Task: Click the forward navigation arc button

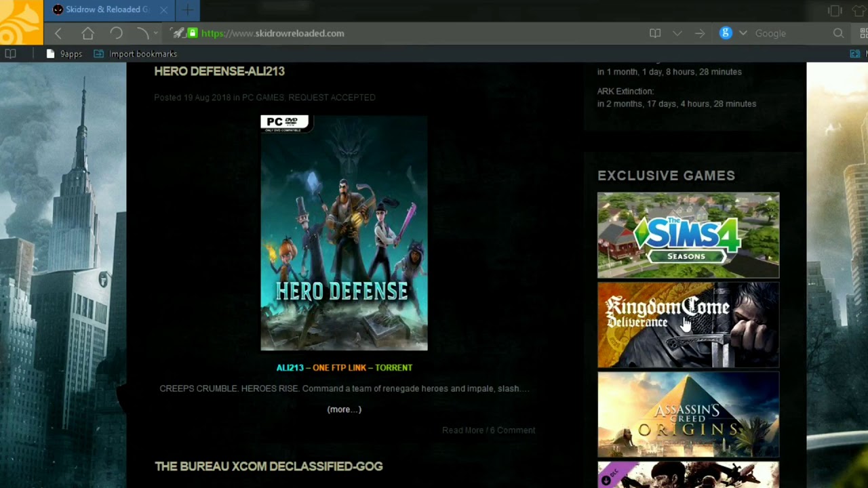Action: 142,33
